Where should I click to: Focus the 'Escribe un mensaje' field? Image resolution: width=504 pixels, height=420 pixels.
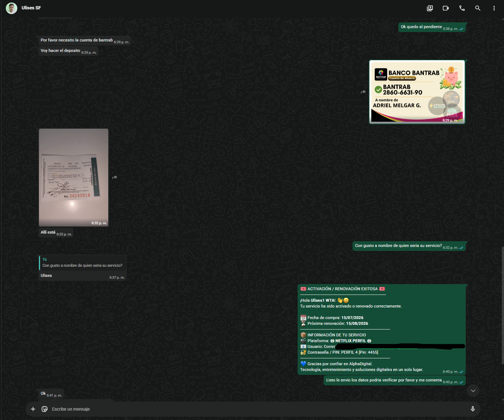[x=258, y=409]
